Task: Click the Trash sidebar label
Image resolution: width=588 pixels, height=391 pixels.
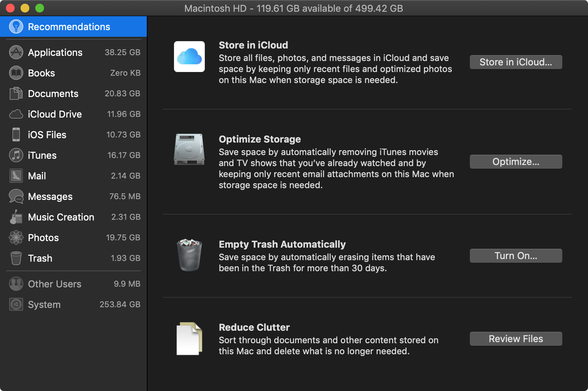Action: (x=40, y=258)
